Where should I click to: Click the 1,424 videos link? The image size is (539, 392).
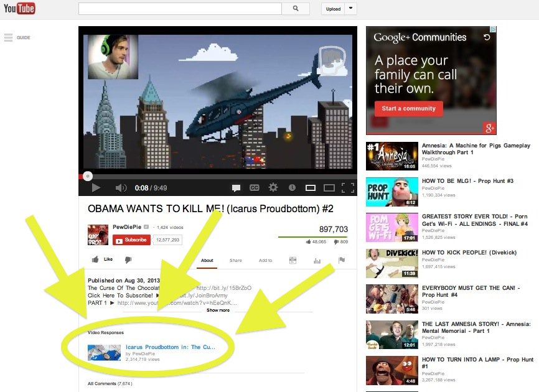[x=170, y=228]
